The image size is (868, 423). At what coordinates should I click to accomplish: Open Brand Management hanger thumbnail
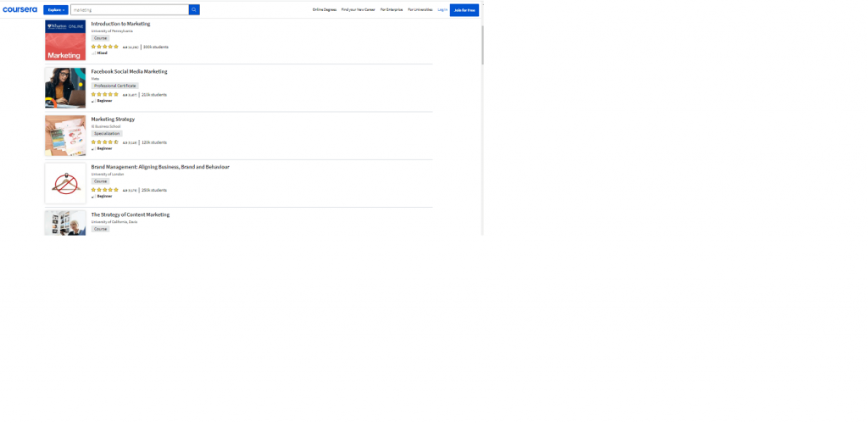[65, 183]
